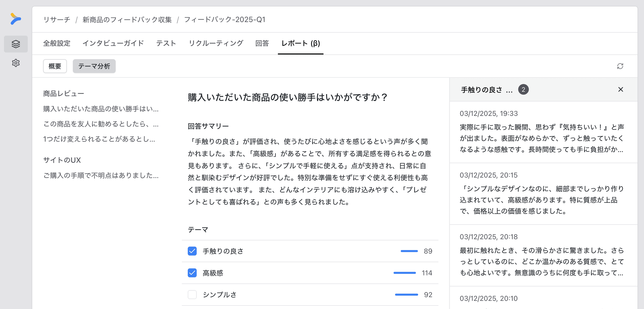Go to リサーチ breadcrumb
The height and width of the screenshot is (309, 644).
click(x=57, y=20)
